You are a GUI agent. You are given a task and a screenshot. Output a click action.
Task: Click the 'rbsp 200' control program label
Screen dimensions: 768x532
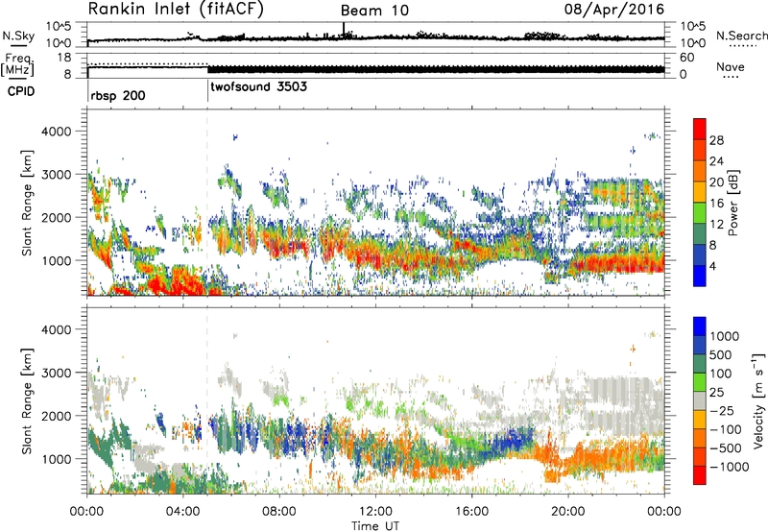tap(118, 95)
